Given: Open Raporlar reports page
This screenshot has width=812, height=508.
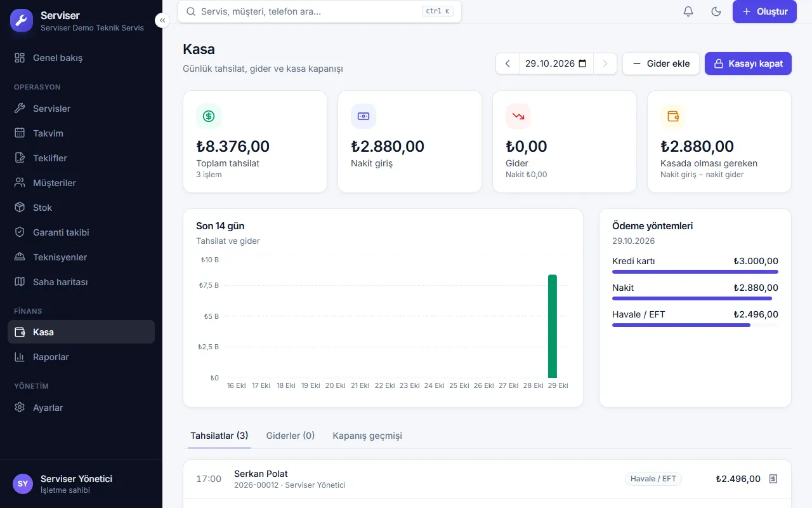Looking at the screenshot, I should pos(81,357).
